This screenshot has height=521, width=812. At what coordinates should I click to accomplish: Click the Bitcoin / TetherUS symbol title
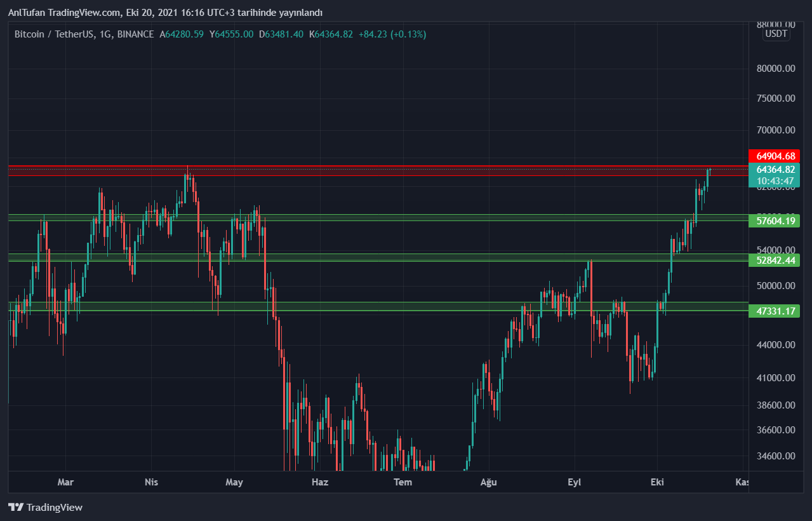pyautogui.click(x=84, y=34)
